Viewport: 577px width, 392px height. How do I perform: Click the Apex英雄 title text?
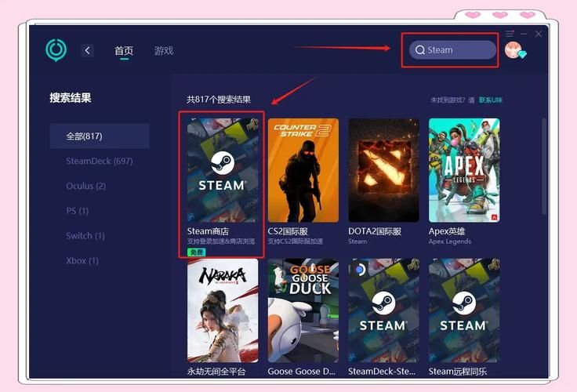[x=447, y=231]
